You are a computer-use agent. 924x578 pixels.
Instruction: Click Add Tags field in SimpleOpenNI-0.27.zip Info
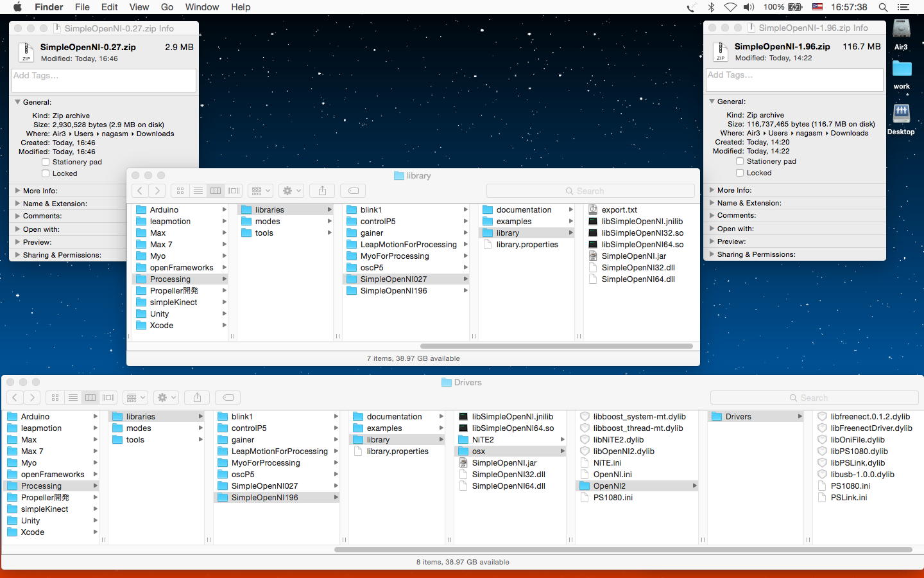click(104, 80)
